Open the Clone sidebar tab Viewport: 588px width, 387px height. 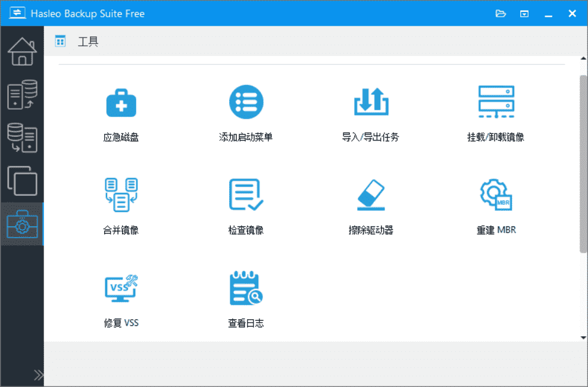tap(22, 180)
